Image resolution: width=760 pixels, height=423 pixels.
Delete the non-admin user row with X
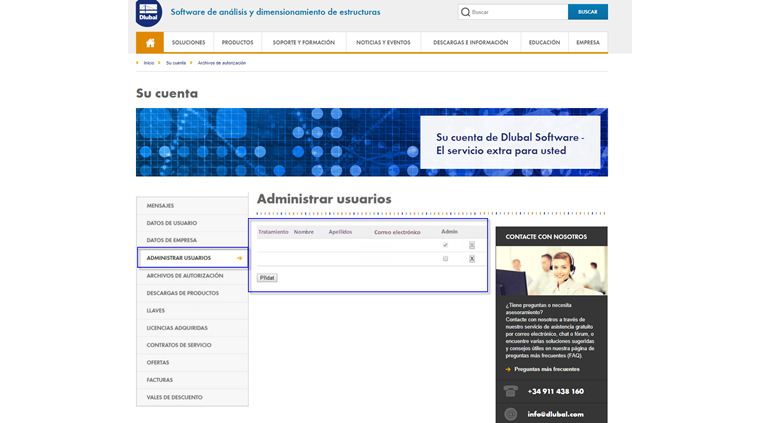pos(472,259)
